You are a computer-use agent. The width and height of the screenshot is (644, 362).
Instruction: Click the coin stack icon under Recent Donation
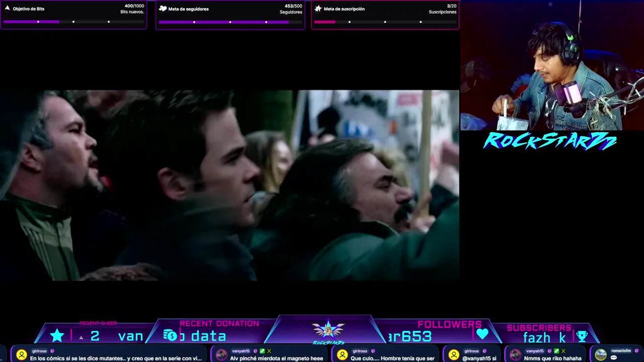tap(170, 336)
